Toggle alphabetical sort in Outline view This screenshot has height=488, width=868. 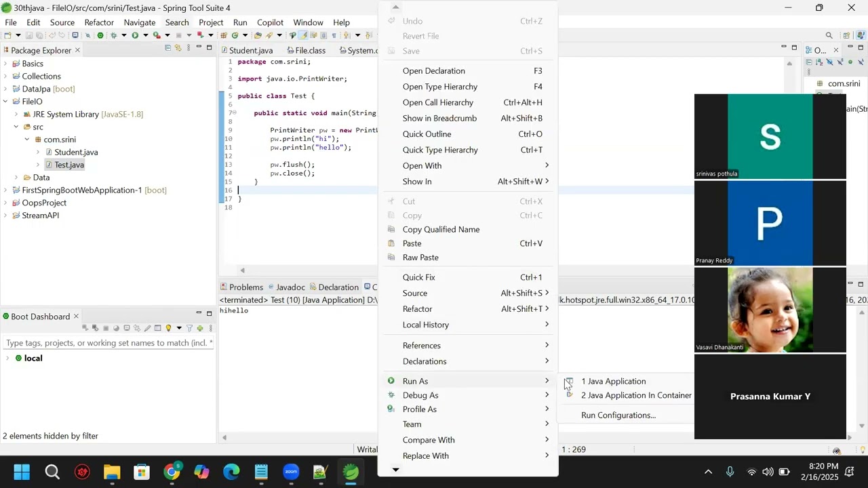click(819, 62)
